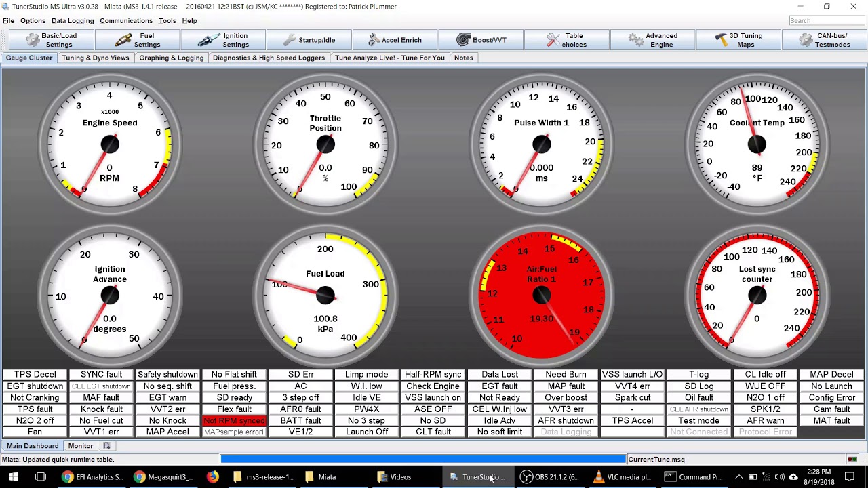Click the 'Data Logging' indicator

566,432
